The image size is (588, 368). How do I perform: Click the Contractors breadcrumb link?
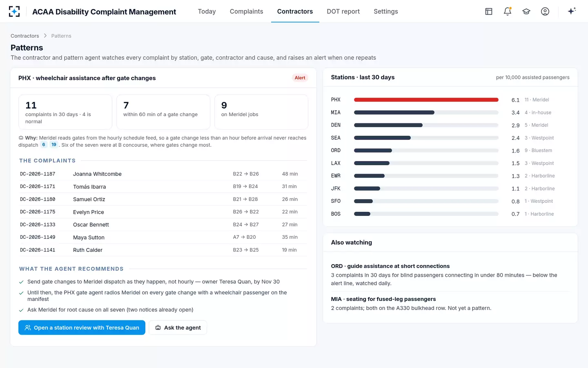[x=25, y=36]
